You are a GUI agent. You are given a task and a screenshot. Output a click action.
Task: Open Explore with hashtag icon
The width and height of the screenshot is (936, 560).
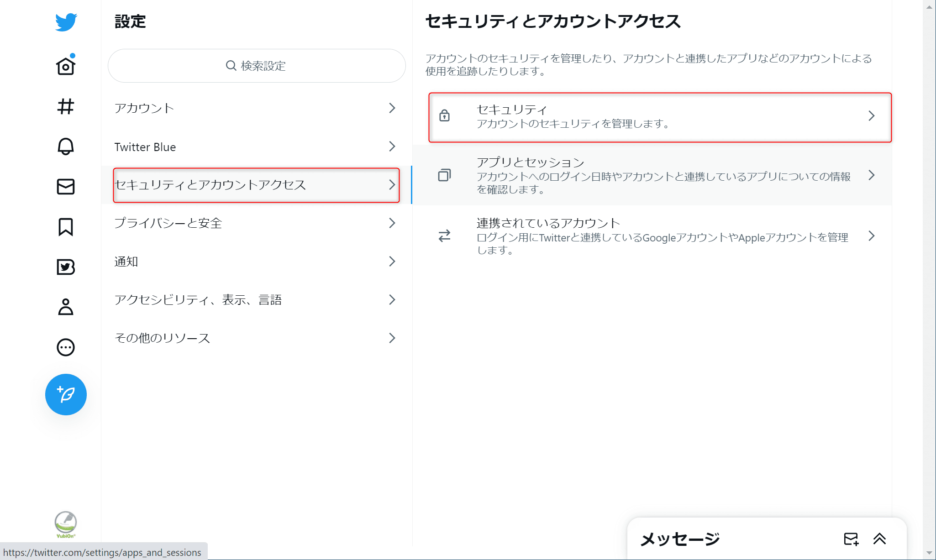[66, 106]
